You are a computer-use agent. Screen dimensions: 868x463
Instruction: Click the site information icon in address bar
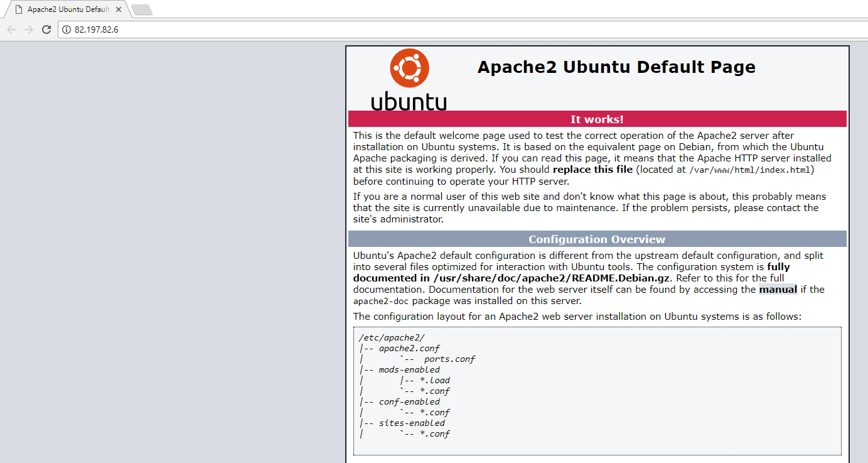point(67,30)
